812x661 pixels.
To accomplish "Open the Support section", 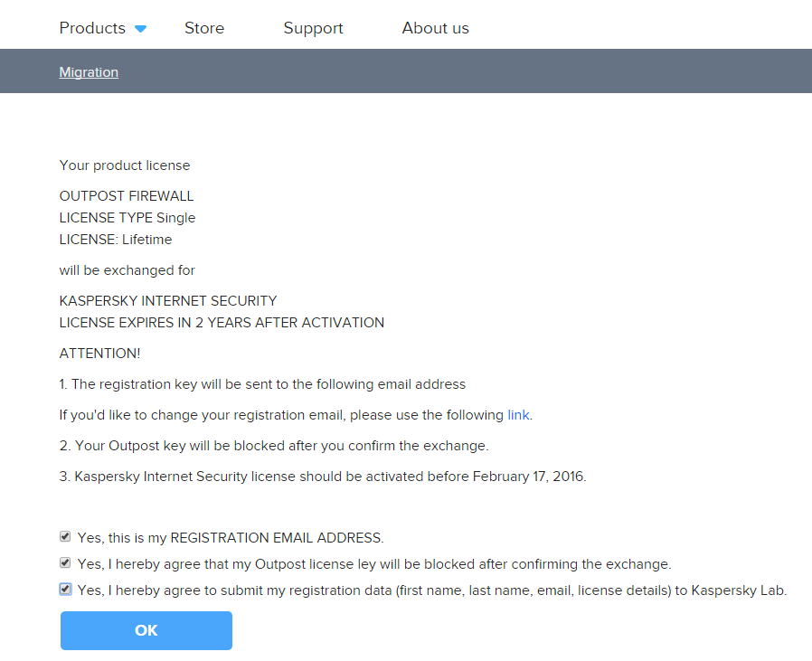I will tap(313, 28).
